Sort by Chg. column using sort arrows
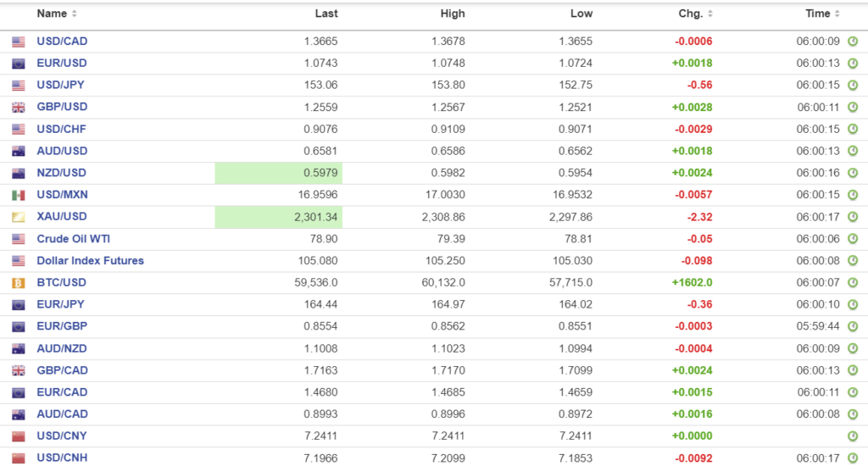868x466 pixels. pyautogui.click(x=709, y=14)
